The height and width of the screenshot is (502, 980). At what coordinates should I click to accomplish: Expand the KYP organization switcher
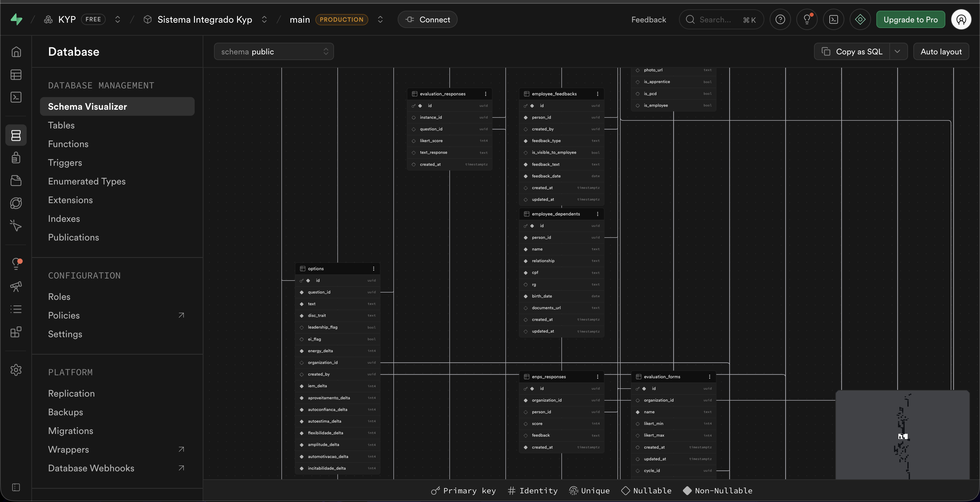pos(118,19)
